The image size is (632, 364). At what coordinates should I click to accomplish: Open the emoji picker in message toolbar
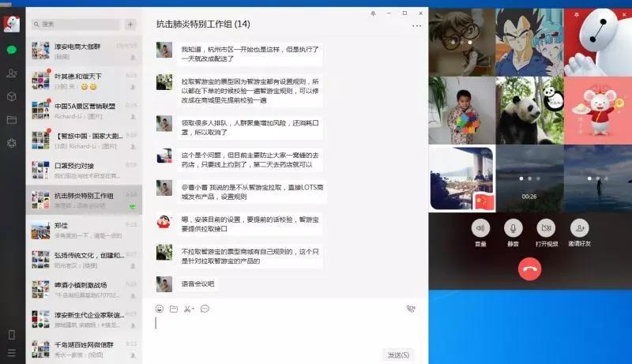pos(160,309)
